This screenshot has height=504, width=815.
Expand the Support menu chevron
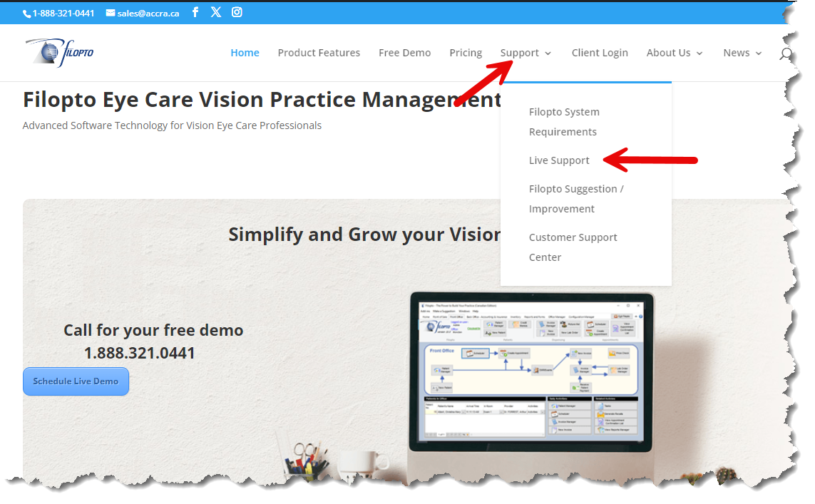coord(548,53)
